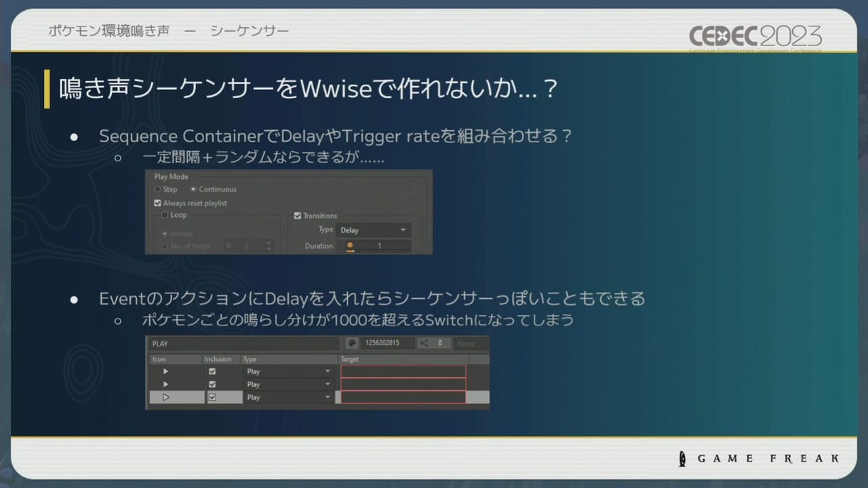Click the Inclusion column header
868x488 pixels.
[221, 359]
